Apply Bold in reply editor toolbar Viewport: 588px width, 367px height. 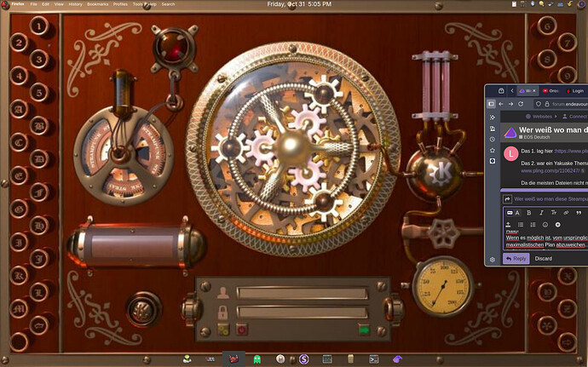[x=528, y=213]
